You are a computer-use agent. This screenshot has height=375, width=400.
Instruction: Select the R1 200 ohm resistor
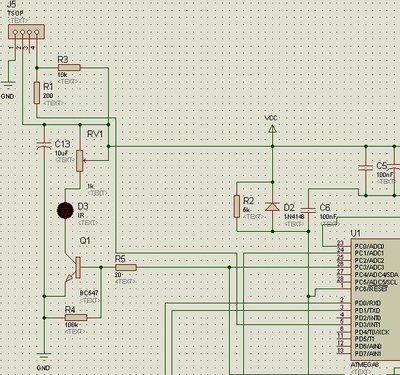37,93
